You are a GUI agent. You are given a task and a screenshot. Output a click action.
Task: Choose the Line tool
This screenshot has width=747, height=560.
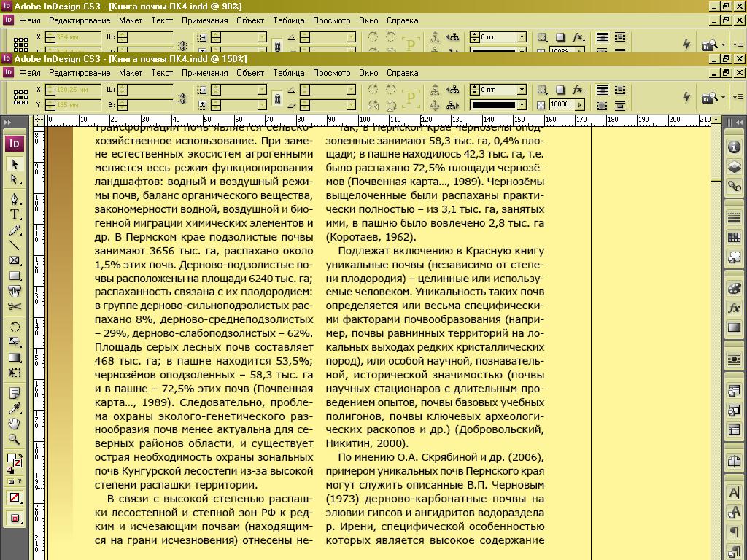click(x=15, y=245)
